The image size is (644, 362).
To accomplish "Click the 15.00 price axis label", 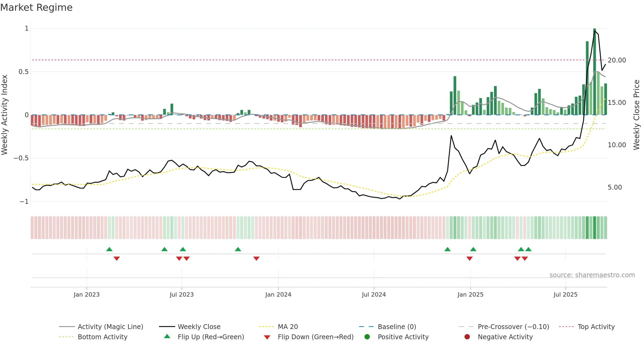I will 617,103.
